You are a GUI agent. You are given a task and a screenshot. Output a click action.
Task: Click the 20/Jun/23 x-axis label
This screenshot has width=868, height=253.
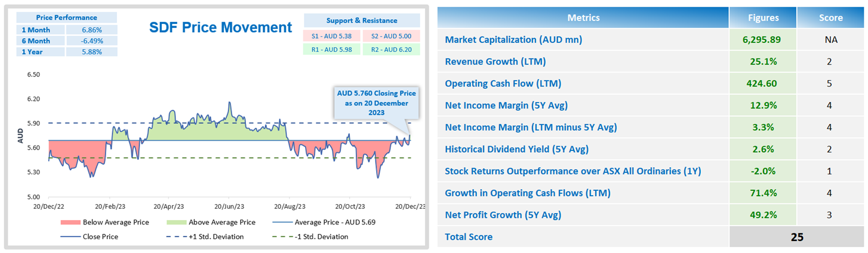click(x=229, y=206)
